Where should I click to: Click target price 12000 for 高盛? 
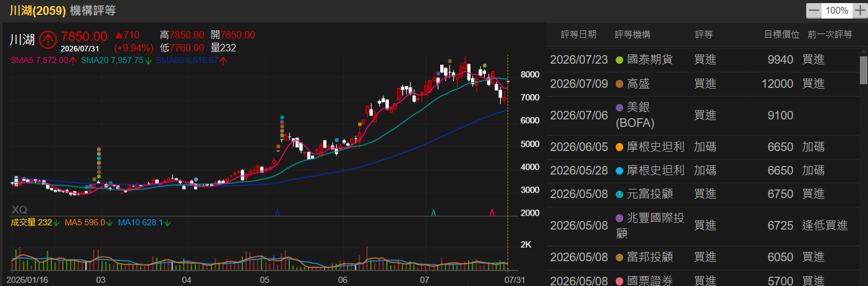776,84
